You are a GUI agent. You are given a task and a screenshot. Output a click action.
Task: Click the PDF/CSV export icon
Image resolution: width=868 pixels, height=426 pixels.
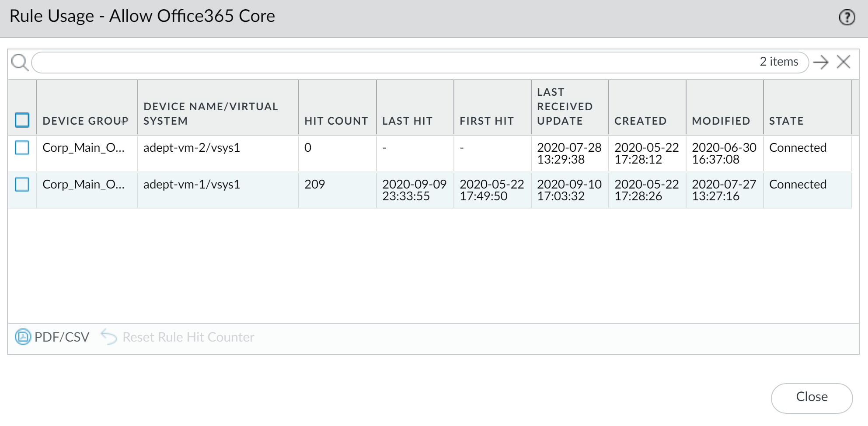point(23,337)
